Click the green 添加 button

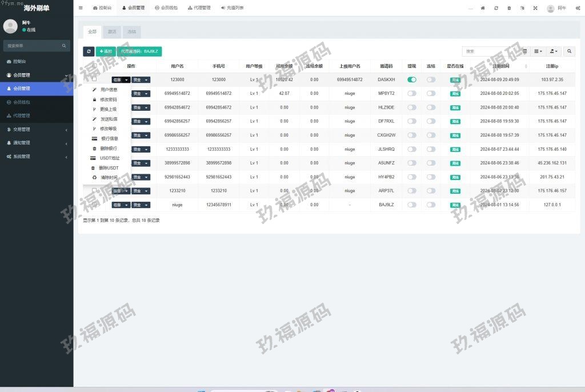coord(106,51)
